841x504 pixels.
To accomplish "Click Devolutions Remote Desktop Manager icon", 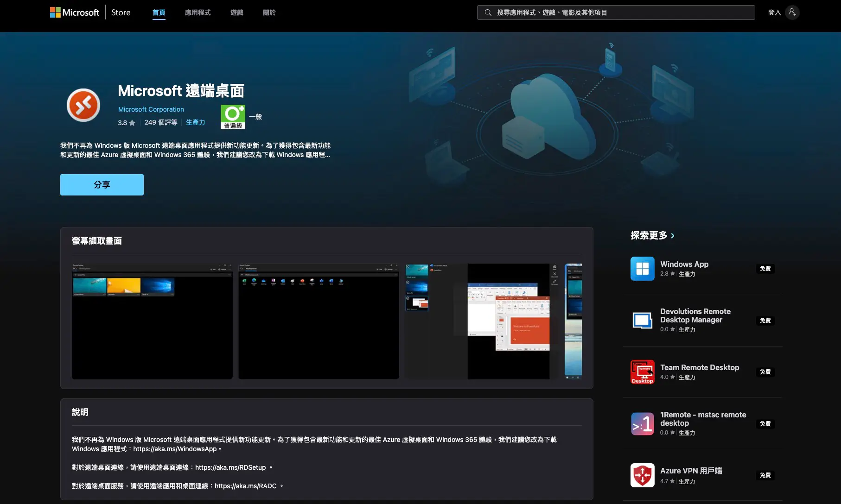I will [643, 321].
